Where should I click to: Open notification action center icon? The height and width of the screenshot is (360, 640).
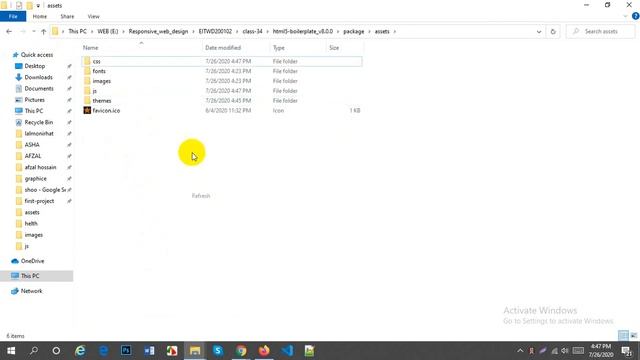click(x=627, y=351)
